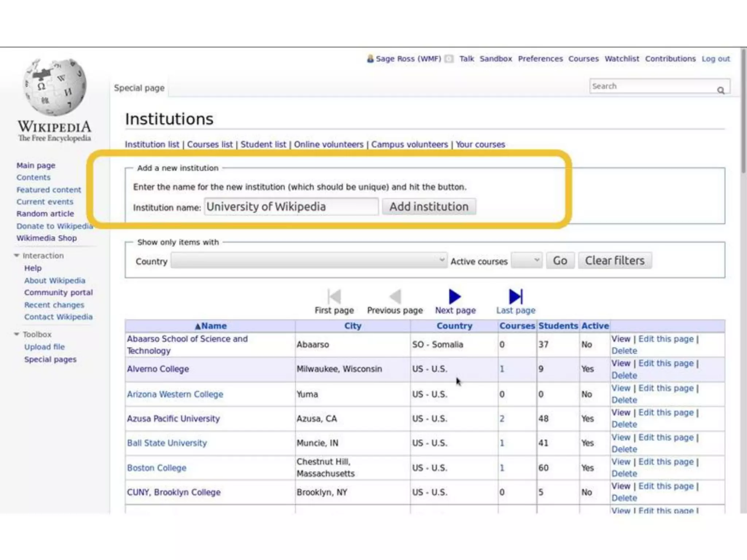Open the Active courses dropdown
747x560 pixels.
click(526, 261)
